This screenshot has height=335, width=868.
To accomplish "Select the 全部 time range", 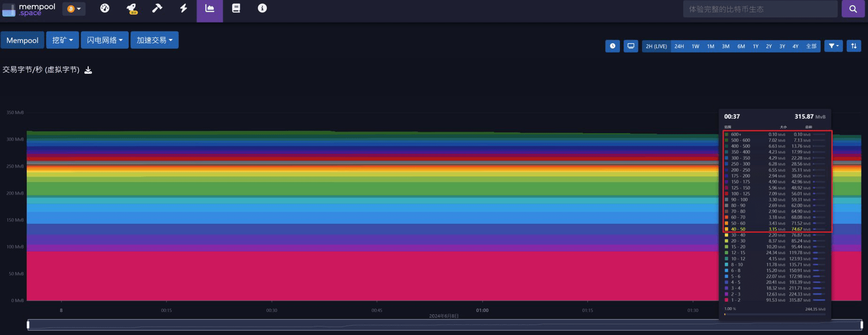I will 811,46.
